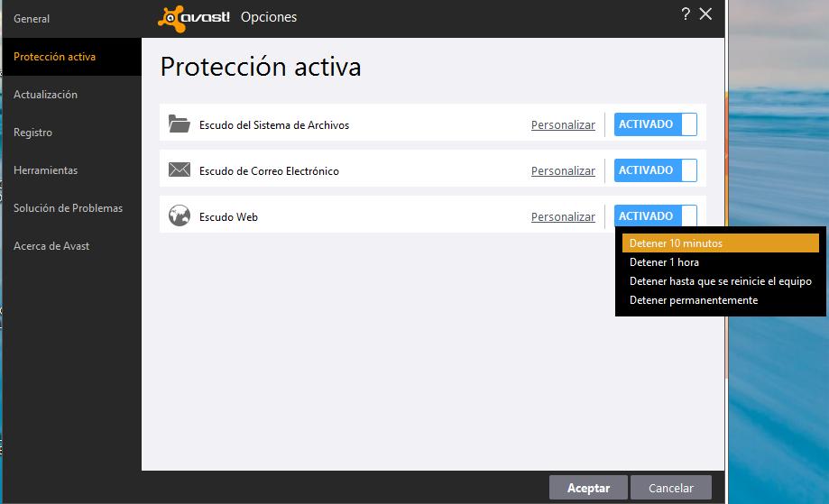This screenshot has width=829, height=504.
Task: Click the globe icon of Escudo Web
Action: [180, 216]
